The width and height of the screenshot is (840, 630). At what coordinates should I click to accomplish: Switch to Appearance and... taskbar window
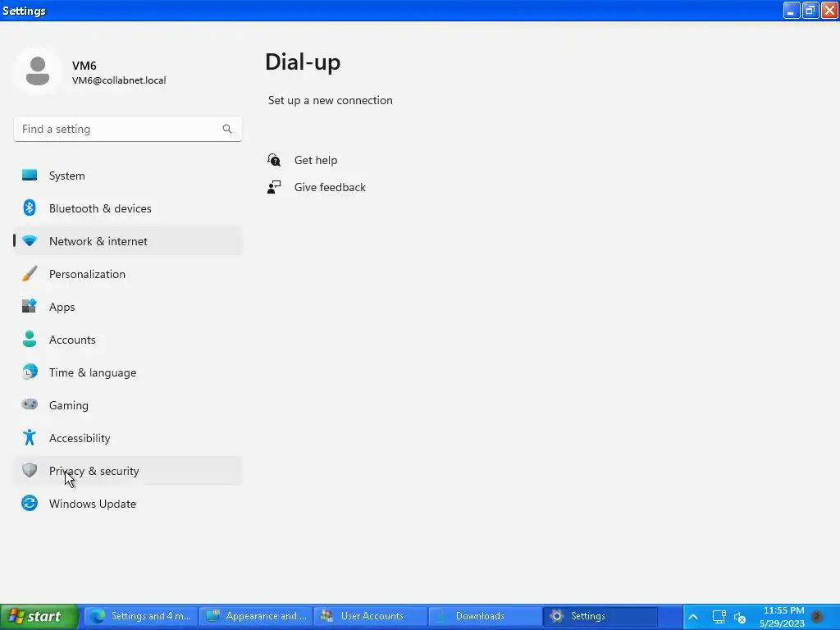click(x=256, y=616)
